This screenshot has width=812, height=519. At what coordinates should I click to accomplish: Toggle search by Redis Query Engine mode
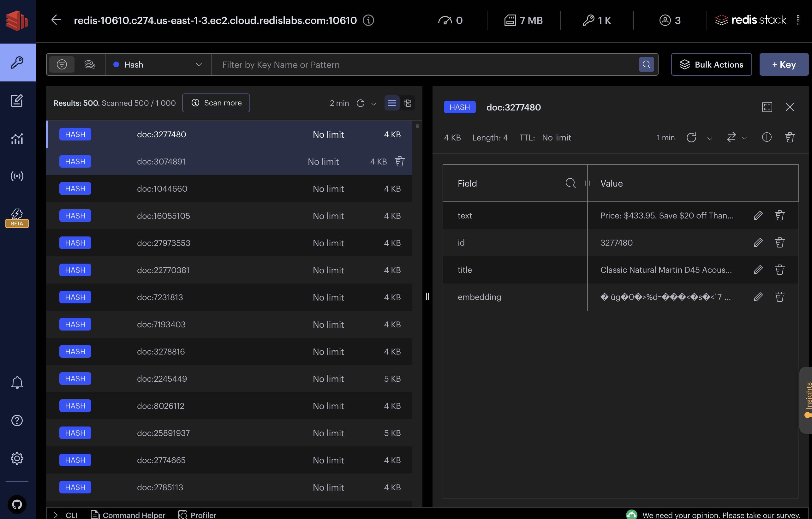[89, 64]
